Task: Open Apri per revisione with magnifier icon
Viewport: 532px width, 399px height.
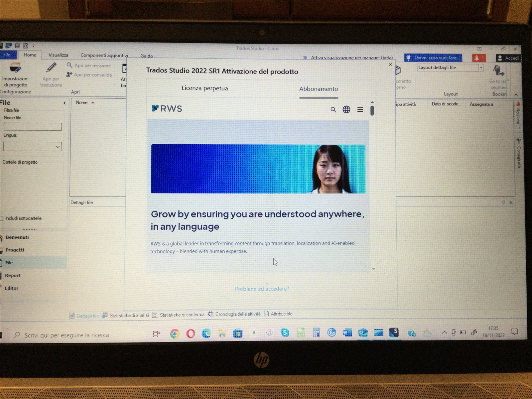Action: (x=69, y=65)
